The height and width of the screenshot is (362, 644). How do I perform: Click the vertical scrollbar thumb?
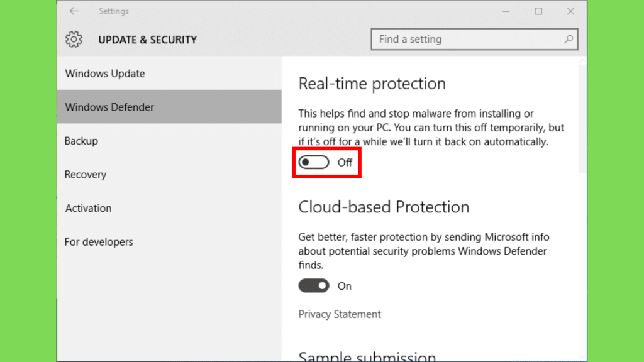pos(582,119)
